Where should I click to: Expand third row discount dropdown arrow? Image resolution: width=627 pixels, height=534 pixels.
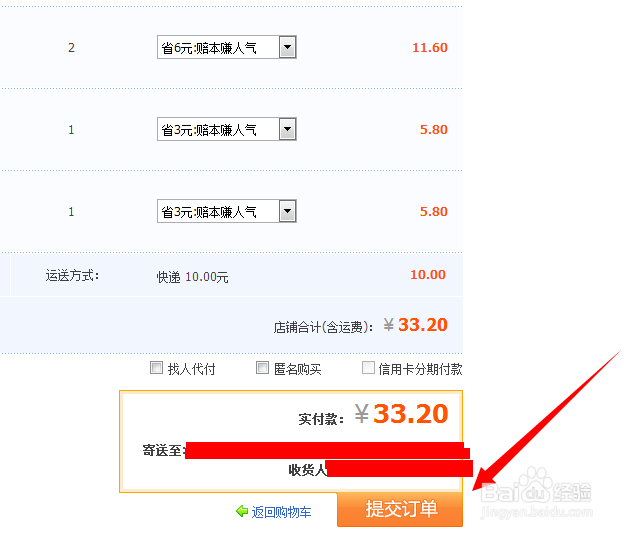[288, 211]
